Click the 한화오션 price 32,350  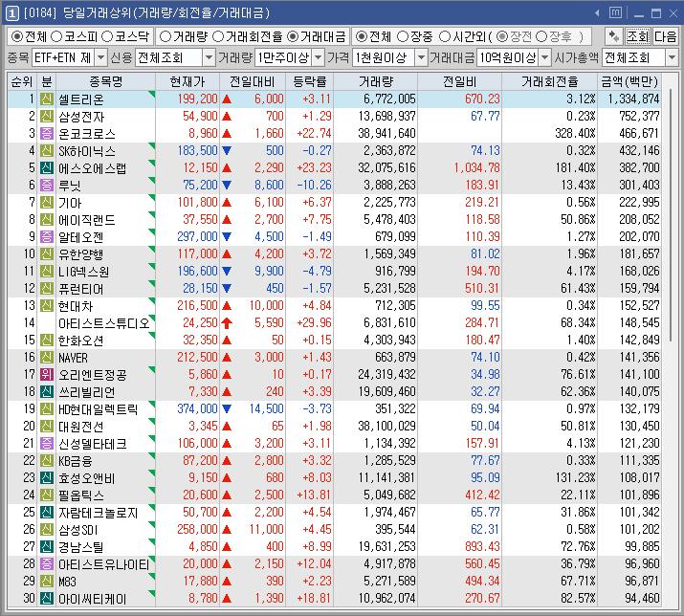[200, 340]
